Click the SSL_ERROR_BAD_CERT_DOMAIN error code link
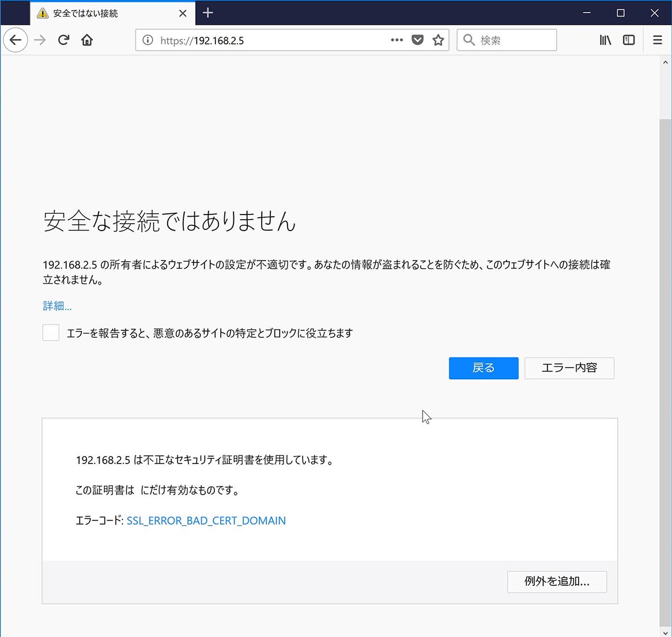 click(206, 521)
